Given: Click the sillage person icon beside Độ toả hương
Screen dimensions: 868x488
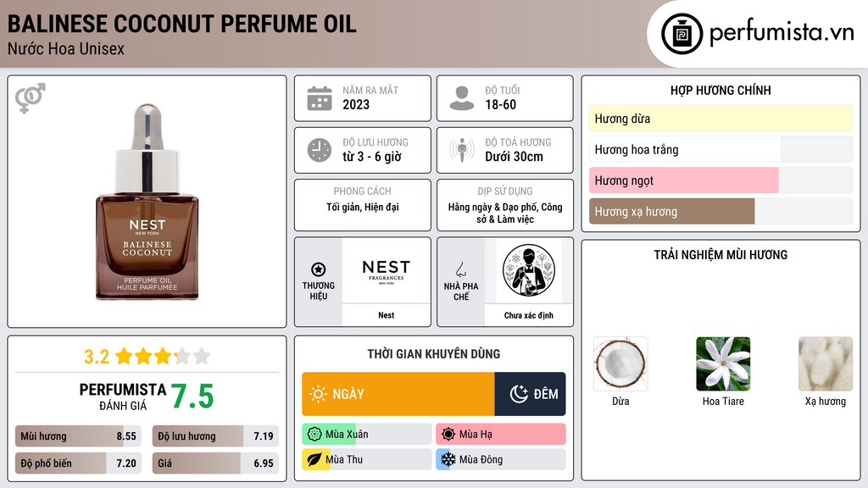Looking at the screenshot, I should [462, 150].
